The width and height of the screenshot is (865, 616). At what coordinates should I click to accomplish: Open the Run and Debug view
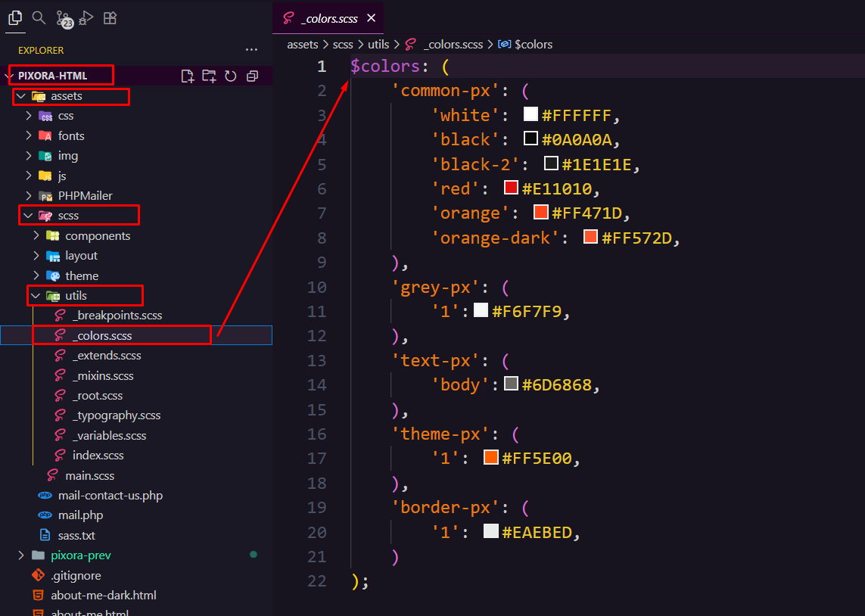[87, 17]
